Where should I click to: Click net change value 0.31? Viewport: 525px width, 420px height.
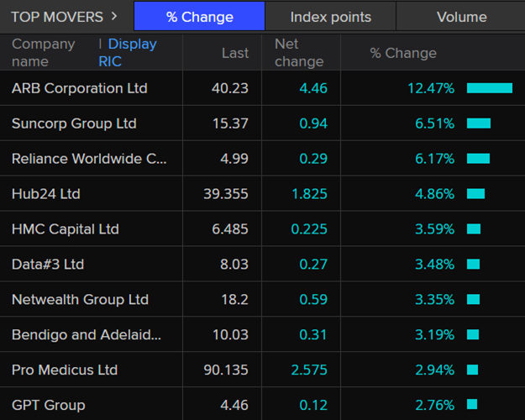tap(313, 334)
